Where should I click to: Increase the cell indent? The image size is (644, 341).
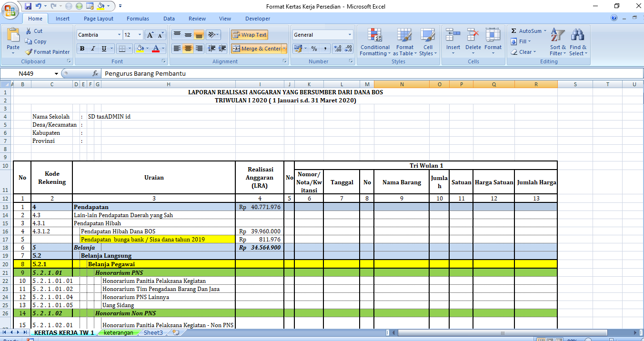coord(222,49)
